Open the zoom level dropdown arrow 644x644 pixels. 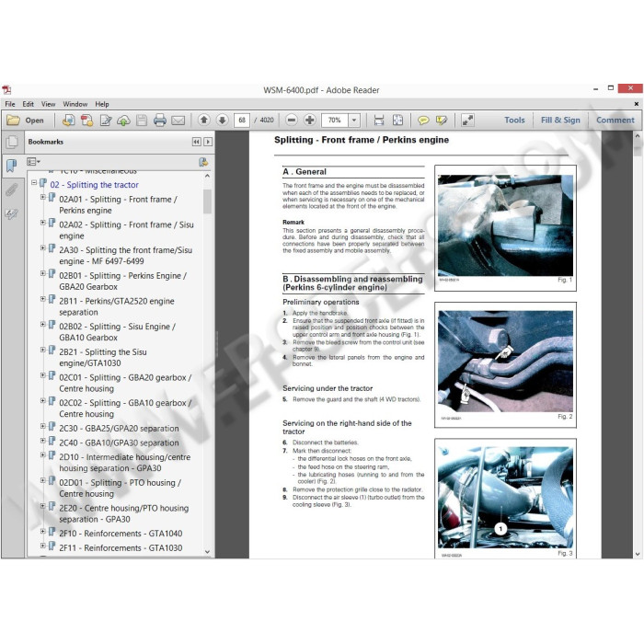pyautogui.click(x=354, y=120)
